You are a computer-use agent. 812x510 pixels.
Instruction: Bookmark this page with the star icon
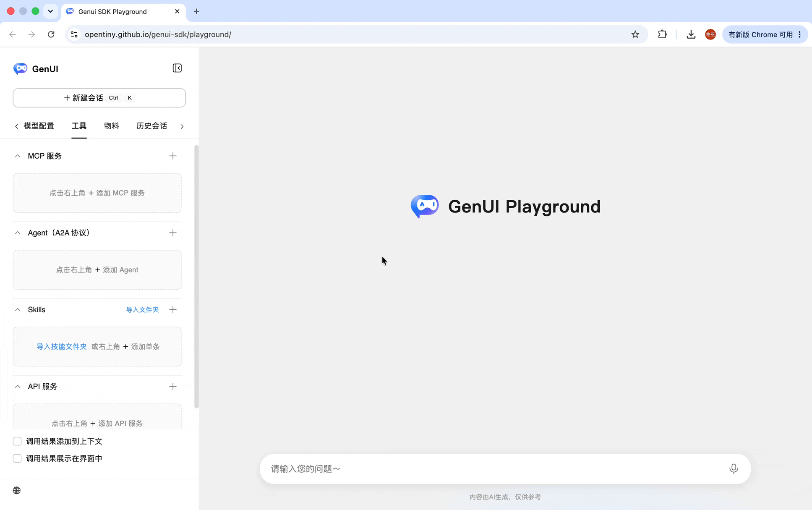(x=635, y=34)
